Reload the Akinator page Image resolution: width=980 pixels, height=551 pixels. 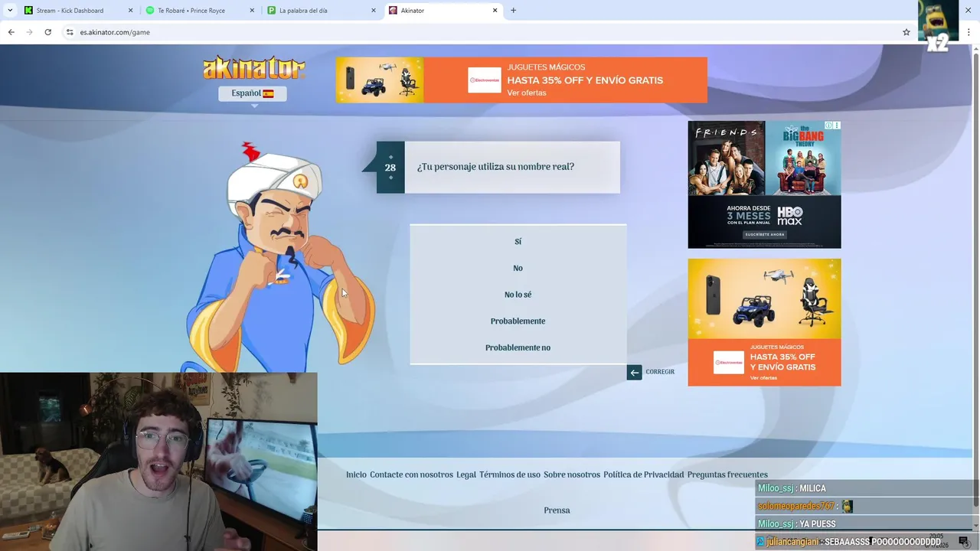(47, 32)
